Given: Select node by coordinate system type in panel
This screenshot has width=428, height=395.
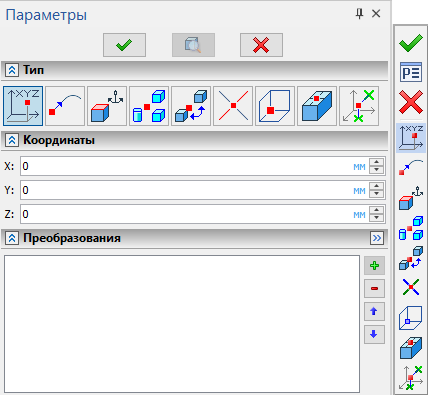Looking at the screenshot, I should coord(107,106).
